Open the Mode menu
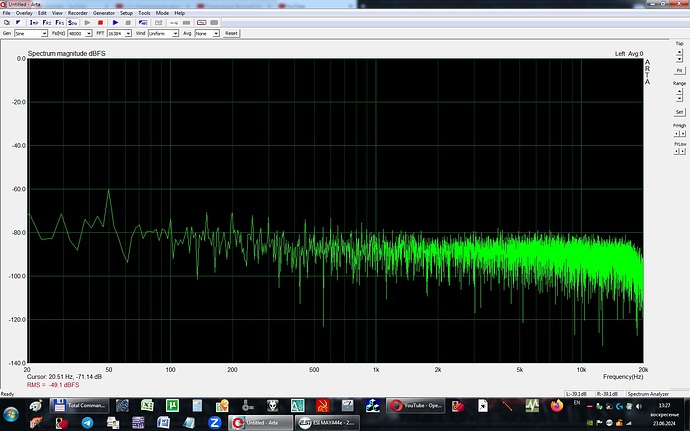 point(162,13)
